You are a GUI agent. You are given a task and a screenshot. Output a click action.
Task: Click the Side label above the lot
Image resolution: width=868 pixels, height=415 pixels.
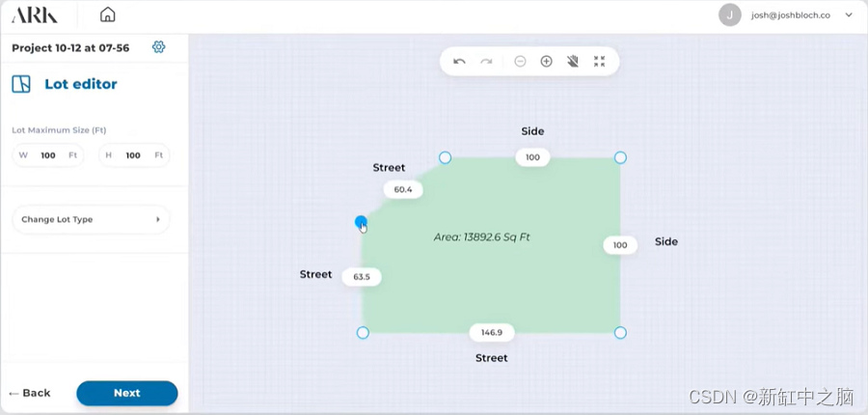[532, 131]
